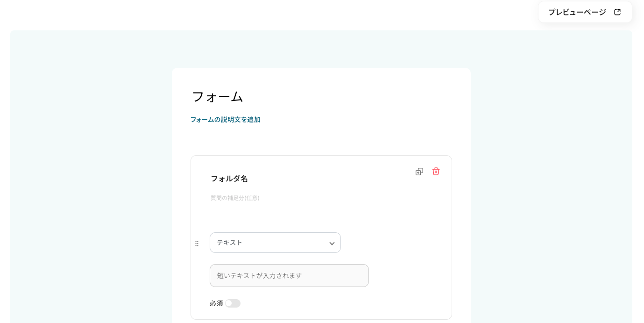Edit the フォーム title heading
The width and height of the screenshot is (644, 323).
click(x=218, y=97)
